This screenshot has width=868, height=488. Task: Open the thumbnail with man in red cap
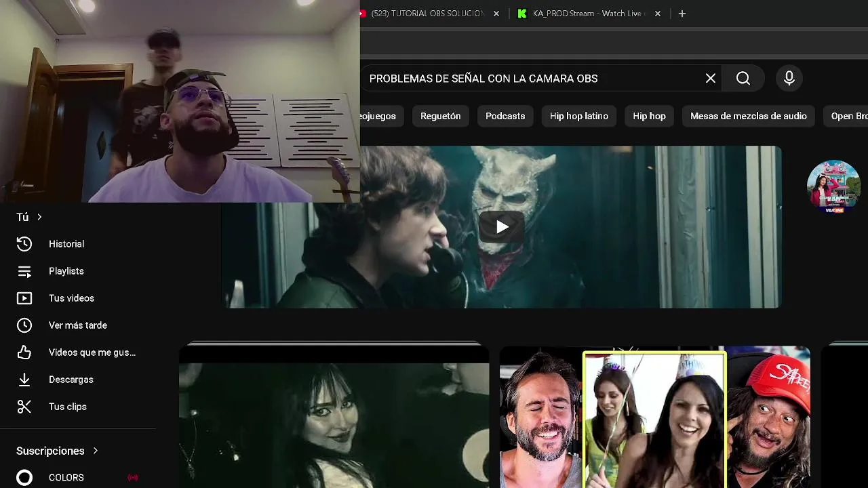point(655,417)
